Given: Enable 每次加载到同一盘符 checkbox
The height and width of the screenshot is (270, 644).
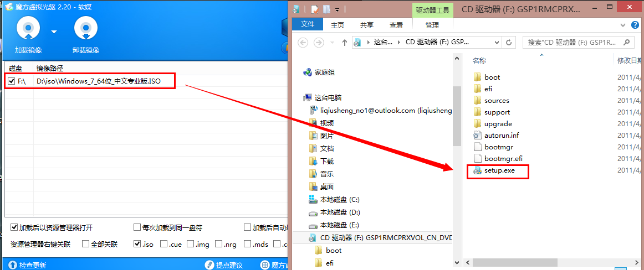Looking at the screenshot, I should (x=137, y=227).
